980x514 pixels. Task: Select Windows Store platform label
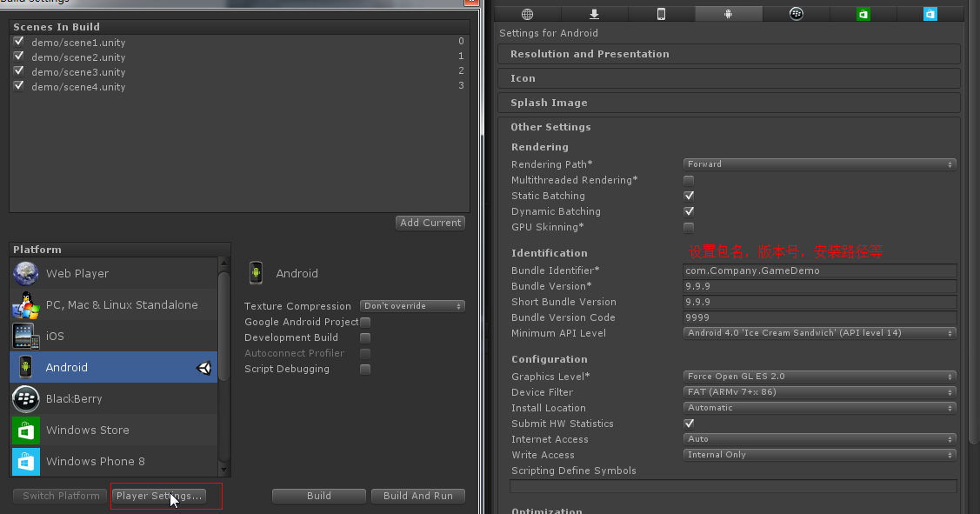[x=88, y=431]
